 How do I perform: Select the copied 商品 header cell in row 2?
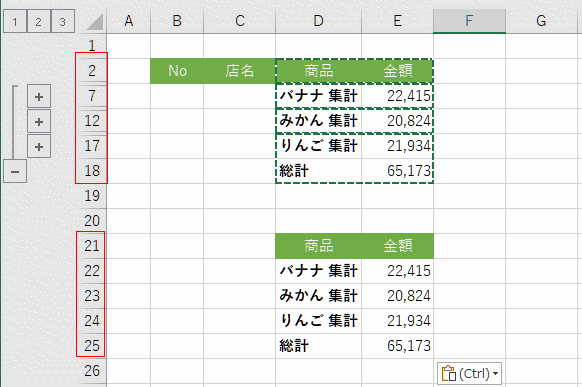(x=318, y=71)
